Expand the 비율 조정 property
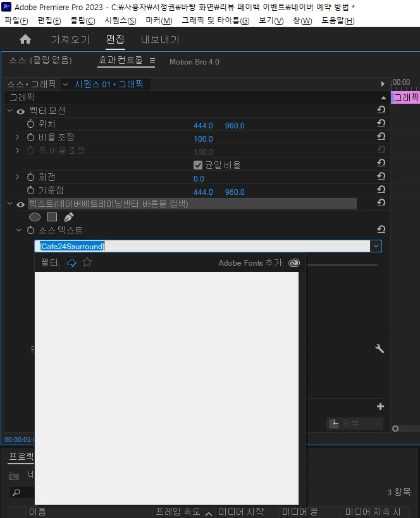 17,137
